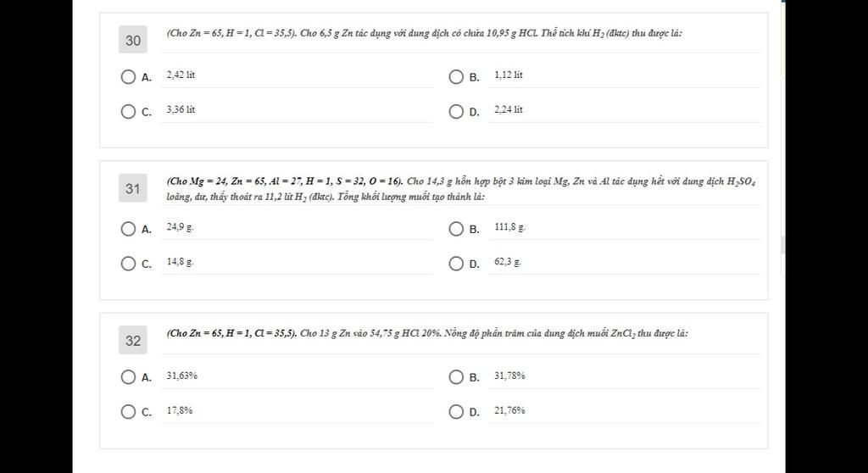Select radio button A for question 31
Viewport: 868px width, 473px height.
point(128,229)
